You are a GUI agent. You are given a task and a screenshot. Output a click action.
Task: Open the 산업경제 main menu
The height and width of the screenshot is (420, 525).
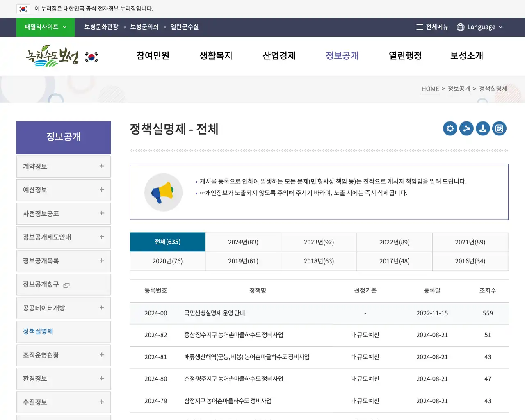point(279,56)
